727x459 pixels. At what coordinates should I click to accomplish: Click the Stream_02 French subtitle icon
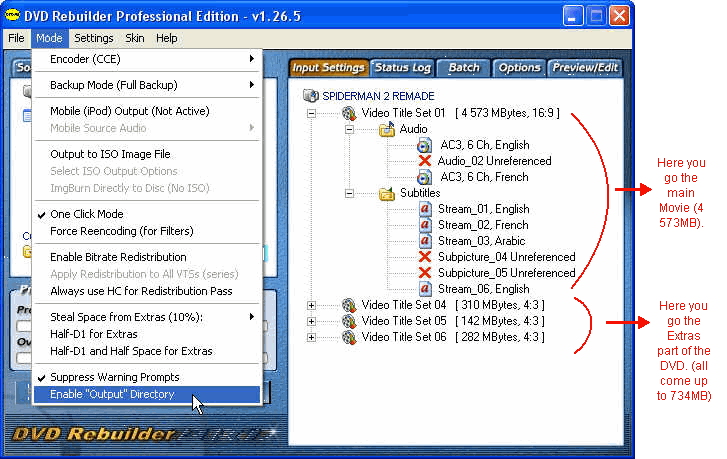425,225
